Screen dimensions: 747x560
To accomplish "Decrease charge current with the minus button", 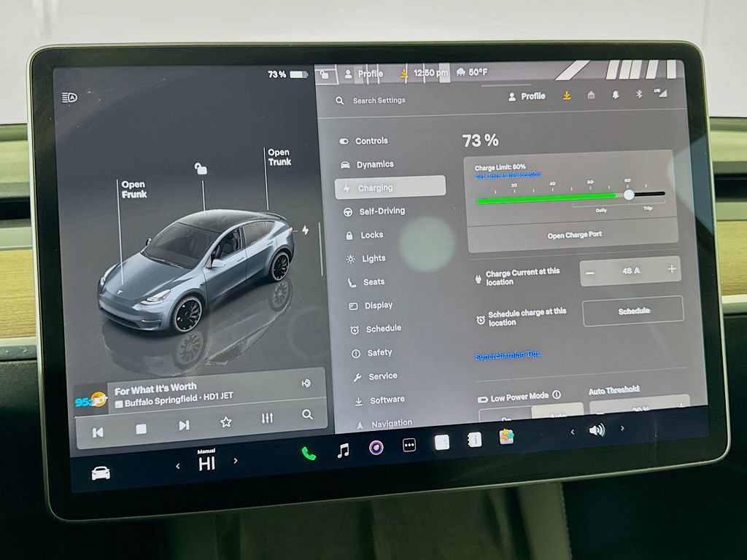I will point(589,273).
